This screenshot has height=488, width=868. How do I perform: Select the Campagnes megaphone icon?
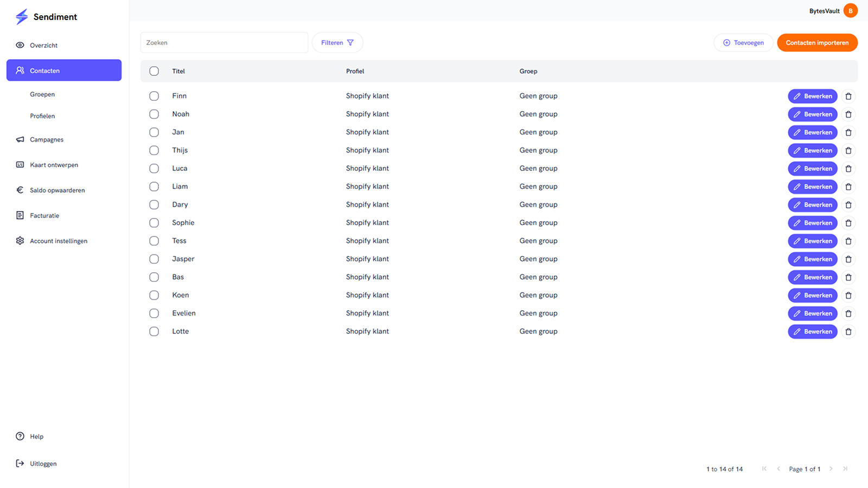click(x=20, y=139)
